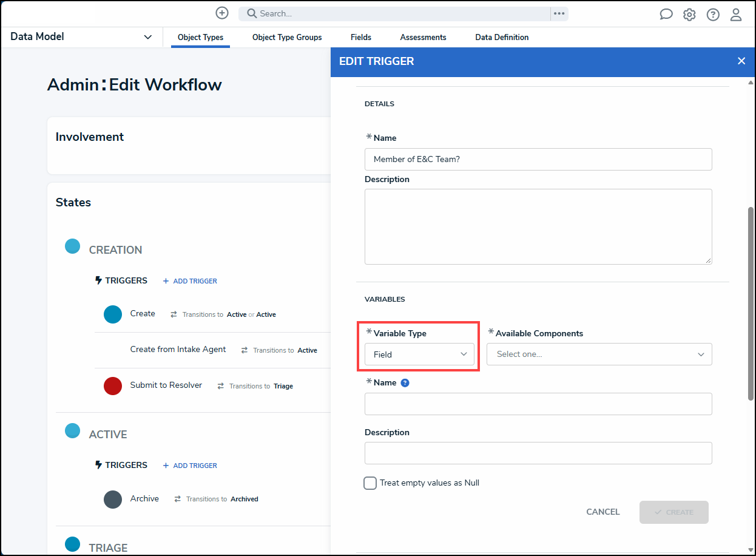Open the chat messages icon

pyautogui.click(x=666, y=15)
